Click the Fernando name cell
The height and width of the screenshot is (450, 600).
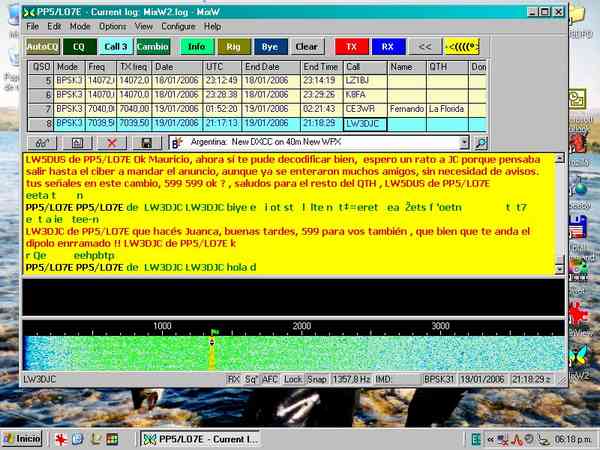coord(407,109)
